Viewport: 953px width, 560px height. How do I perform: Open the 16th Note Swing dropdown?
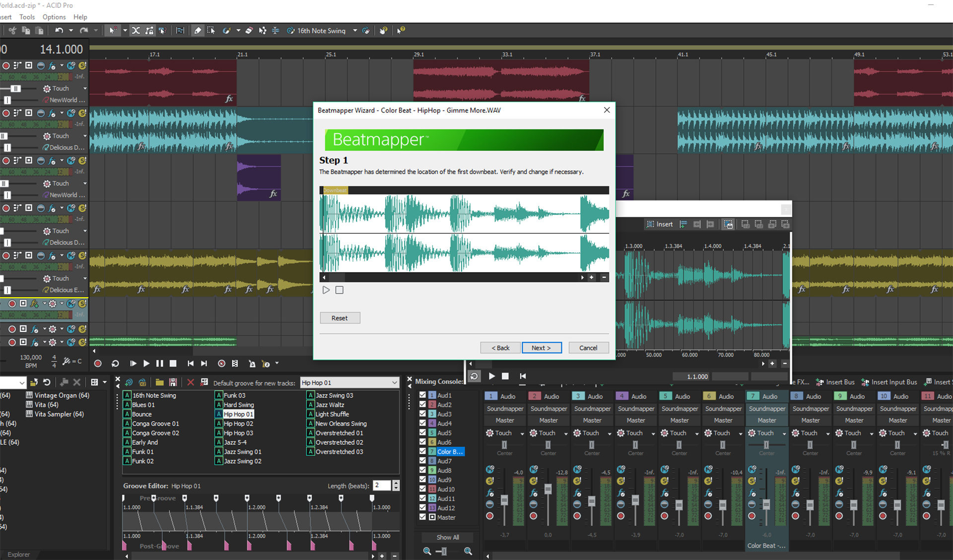[355, 30]
